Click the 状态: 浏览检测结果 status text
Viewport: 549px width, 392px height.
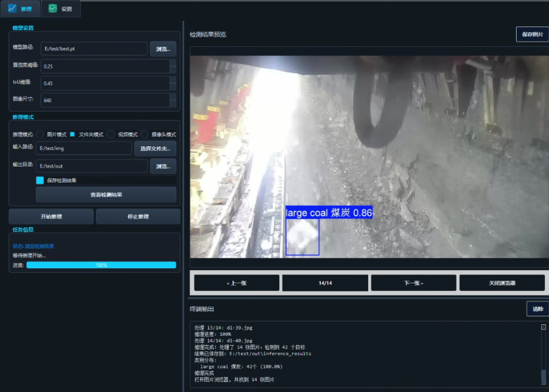34,246
